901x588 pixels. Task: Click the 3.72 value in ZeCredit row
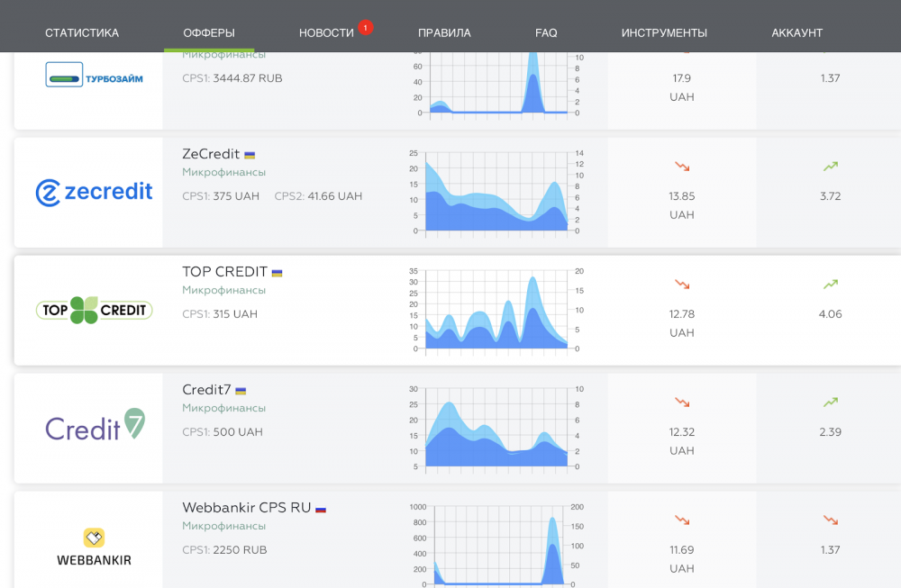pyautogui.click(x=831, y=196)
